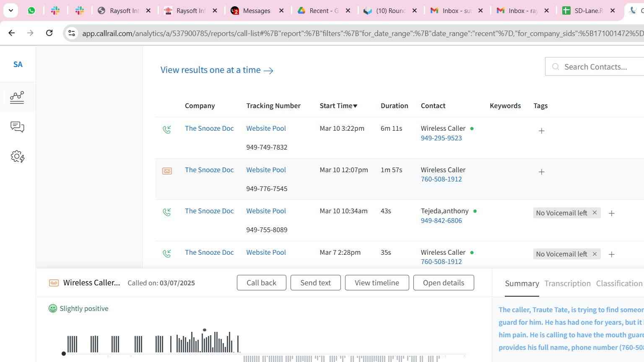Viewport: 644px width, 362px height.
Task: Click the call summary text paragraph
Action: click(571, 328)
